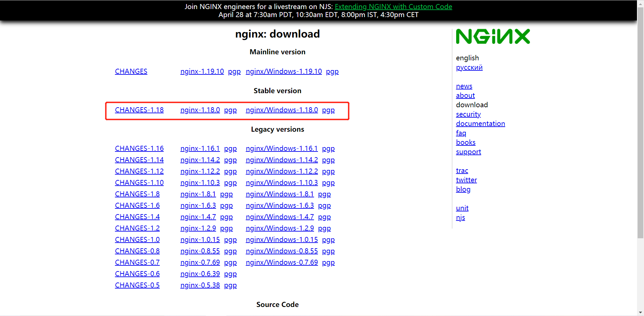The height and width of the screenshot is (316, 644).
Task: Download nginx-1.12.2
Action: pyautogui.click(x=200, y=171)
